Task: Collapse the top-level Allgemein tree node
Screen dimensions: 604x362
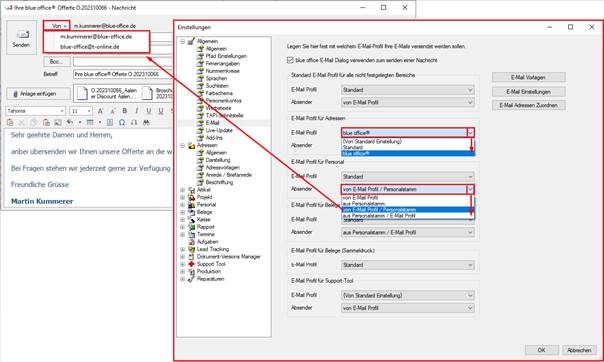Action: click(x=183, y=41)
